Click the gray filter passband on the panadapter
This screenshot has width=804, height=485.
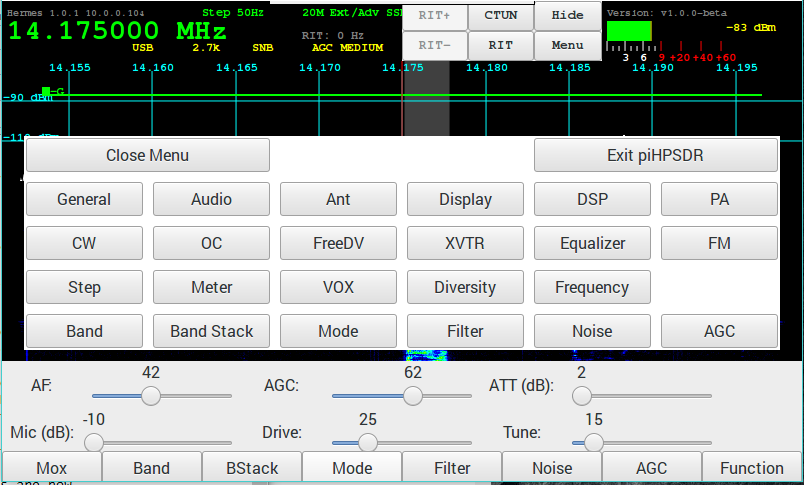(427, 100)
